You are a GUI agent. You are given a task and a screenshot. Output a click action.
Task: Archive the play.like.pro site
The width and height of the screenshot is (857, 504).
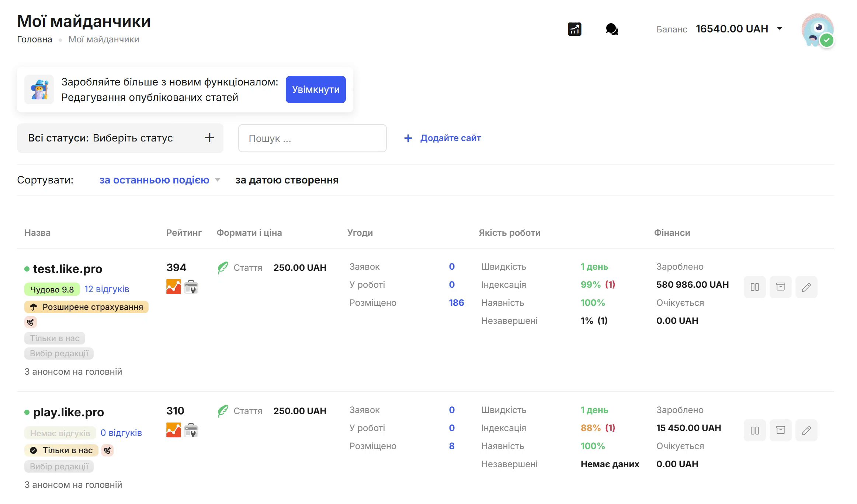780,430
